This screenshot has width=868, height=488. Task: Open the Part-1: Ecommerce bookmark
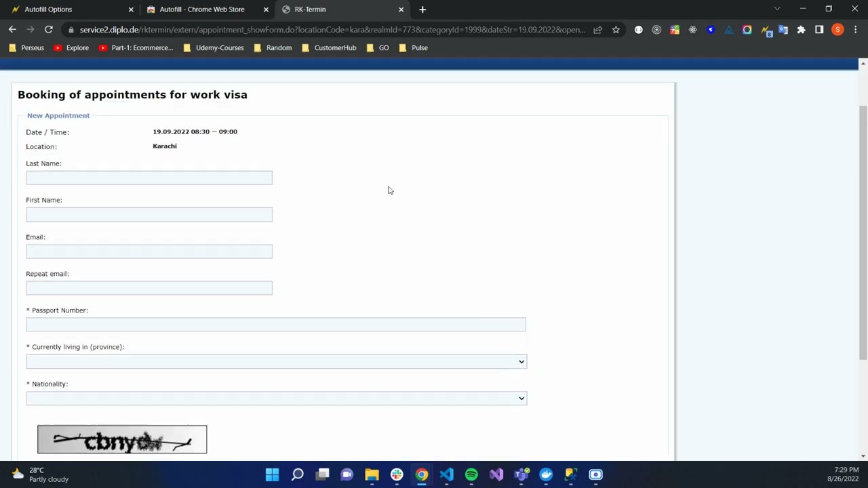click(x=136, y=48)
